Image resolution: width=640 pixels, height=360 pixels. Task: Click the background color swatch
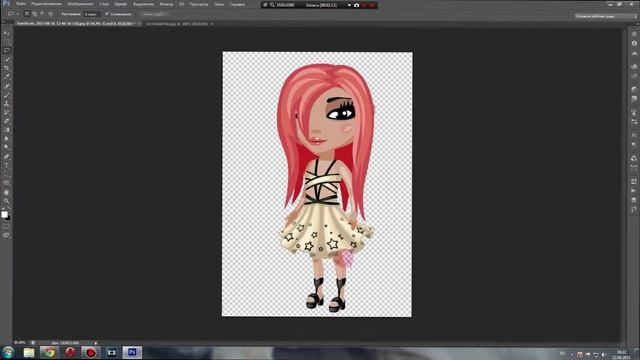pos(8,218)
